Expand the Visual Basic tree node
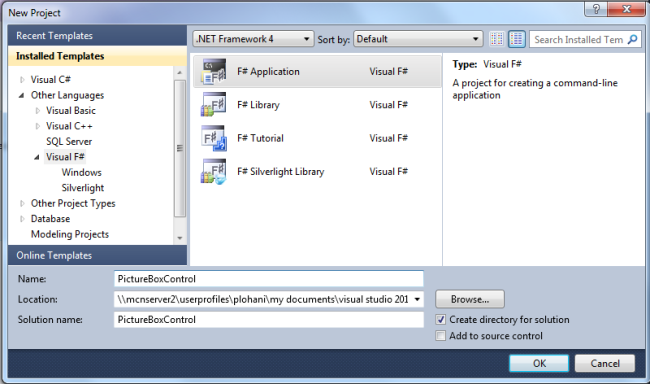This screenshot has width=650, height=384. pyautogui.click(x=38, y=111)
